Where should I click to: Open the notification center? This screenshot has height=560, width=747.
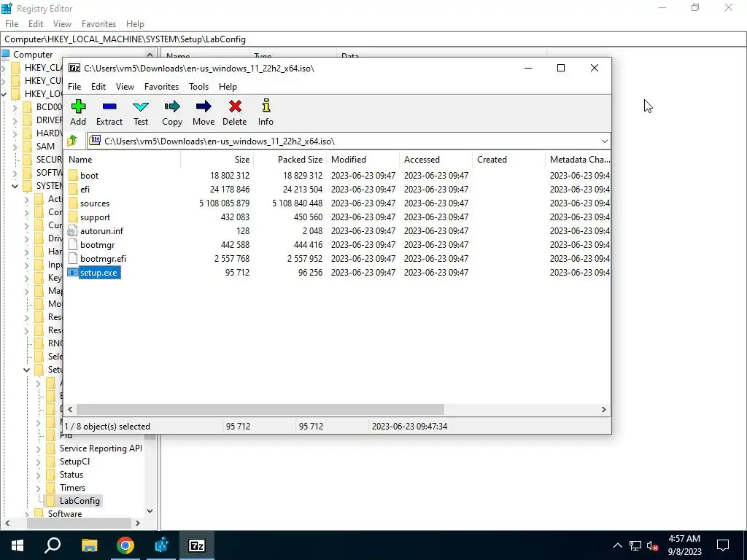point(723,545)
